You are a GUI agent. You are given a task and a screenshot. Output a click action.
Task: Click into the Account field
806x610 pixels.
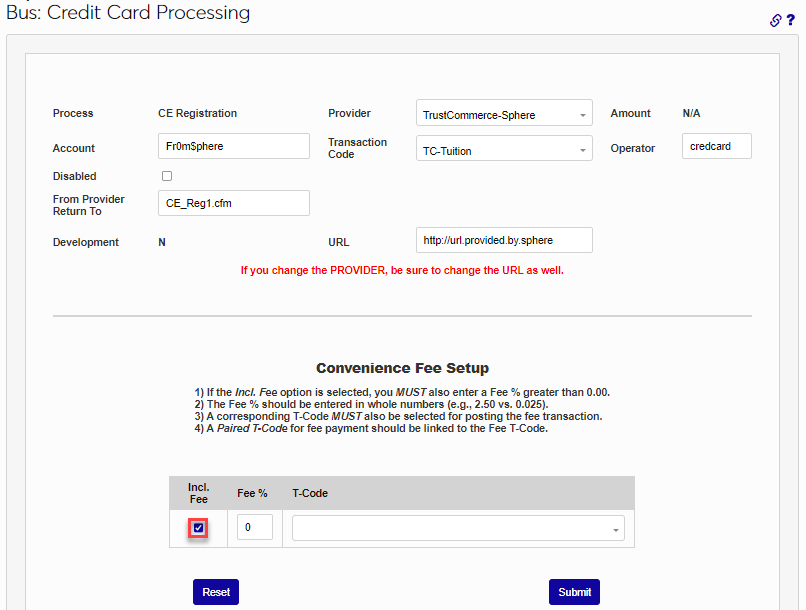tap(234, 146)
